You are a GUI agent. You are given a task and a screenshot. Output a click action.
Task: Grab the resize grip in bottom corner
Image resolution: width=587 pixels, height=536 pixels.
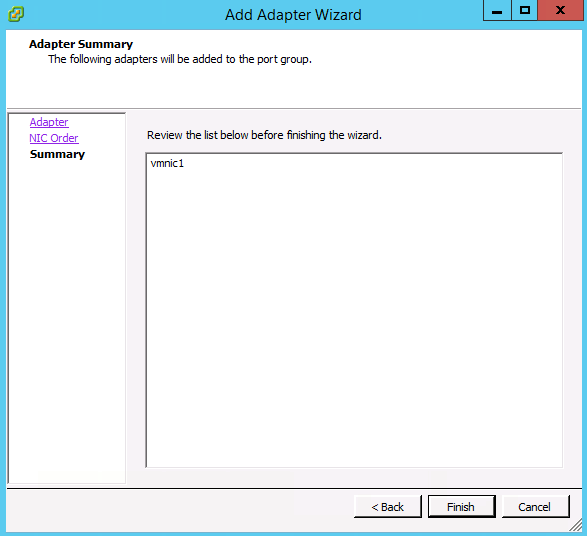point(575,525)
